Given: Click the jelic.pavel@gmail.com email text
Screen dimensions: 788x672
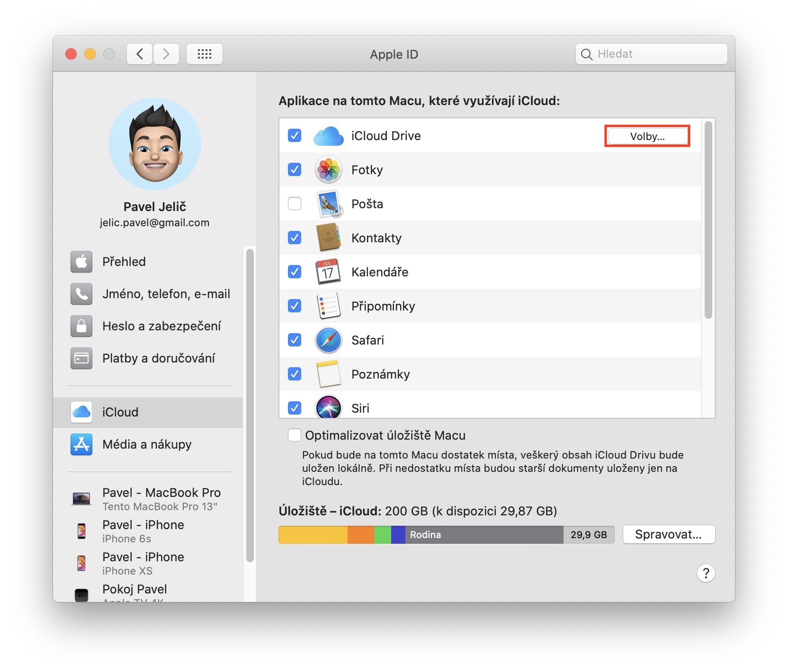Looking at the screenshot, I should pyautogui.click(x=154, y=223).
